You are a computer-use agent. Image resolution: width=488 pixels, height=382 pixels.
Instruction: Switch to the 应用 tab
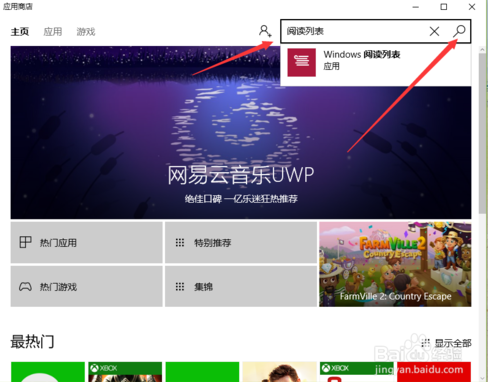coord(53,32)
